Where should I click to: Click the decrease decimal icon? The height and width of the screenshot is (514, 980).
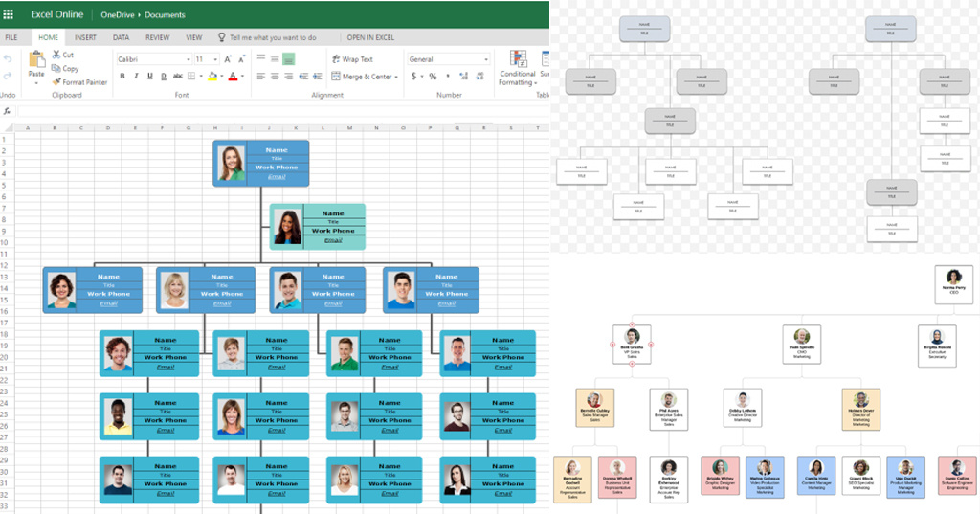pyautogui.click(x=479, y=77)
